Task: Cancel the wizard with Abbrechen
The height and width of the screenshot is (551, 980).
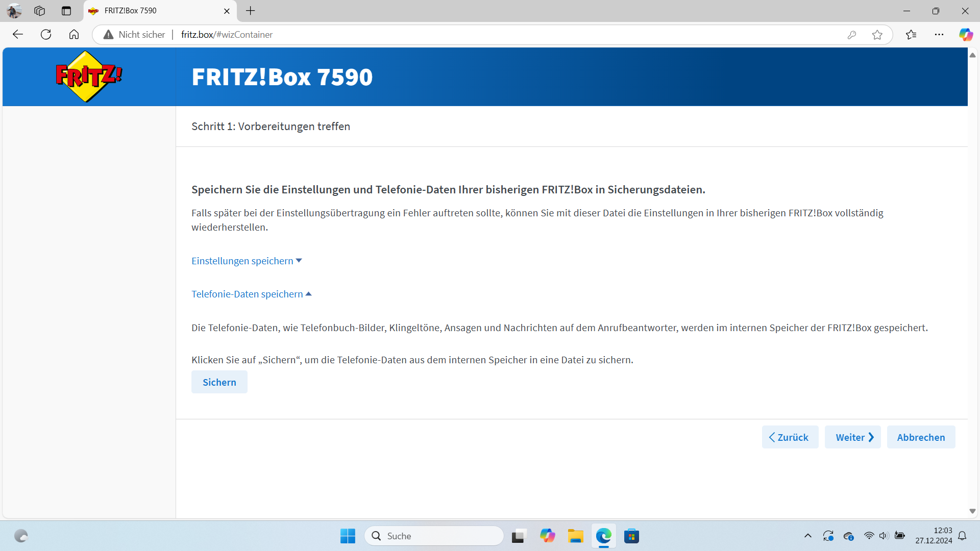Action: [921, 437]
